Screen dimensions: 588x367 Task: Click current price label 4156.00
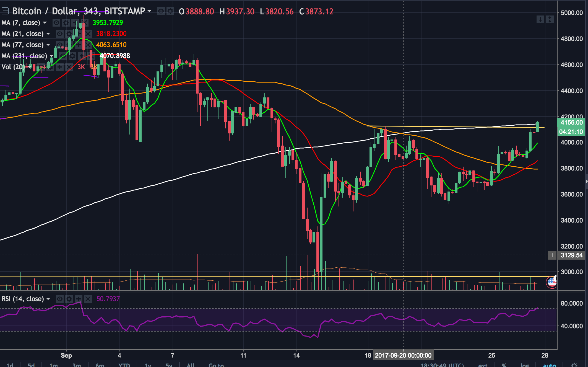pos(571,122)
